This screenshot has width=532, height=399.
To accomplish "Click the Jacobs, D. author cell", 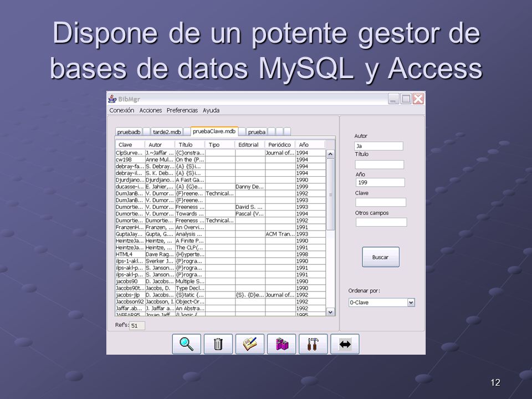I will coord(160,288).
